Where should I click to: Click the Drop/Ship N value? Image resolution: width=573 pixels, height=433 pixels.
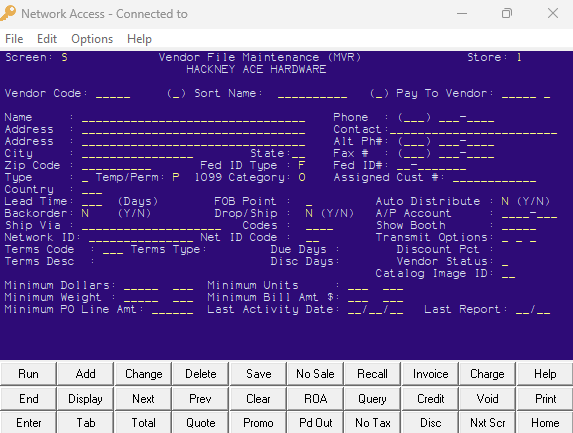pyautogui.click(x=309, y=213)
